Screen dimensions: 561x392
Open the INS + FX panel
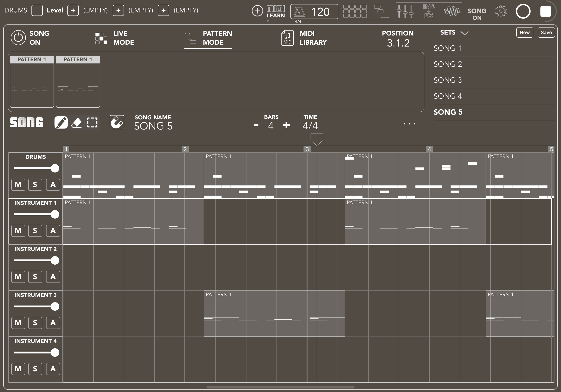[429, 11]
